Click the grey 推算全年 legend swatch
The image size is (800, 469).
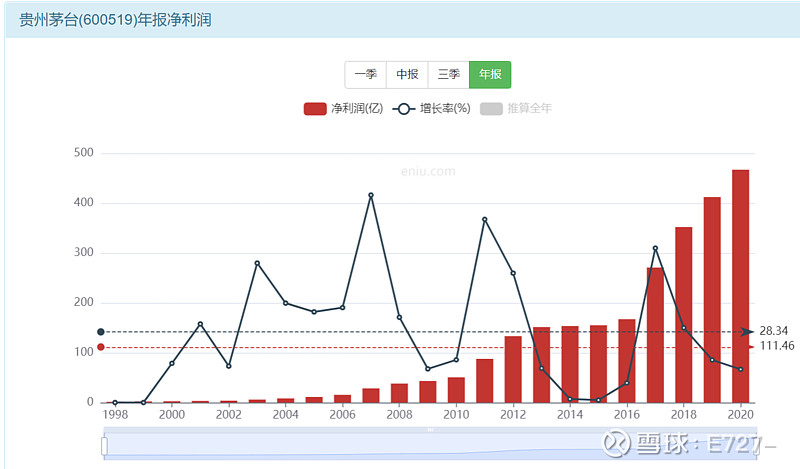(x=491, y=109)
